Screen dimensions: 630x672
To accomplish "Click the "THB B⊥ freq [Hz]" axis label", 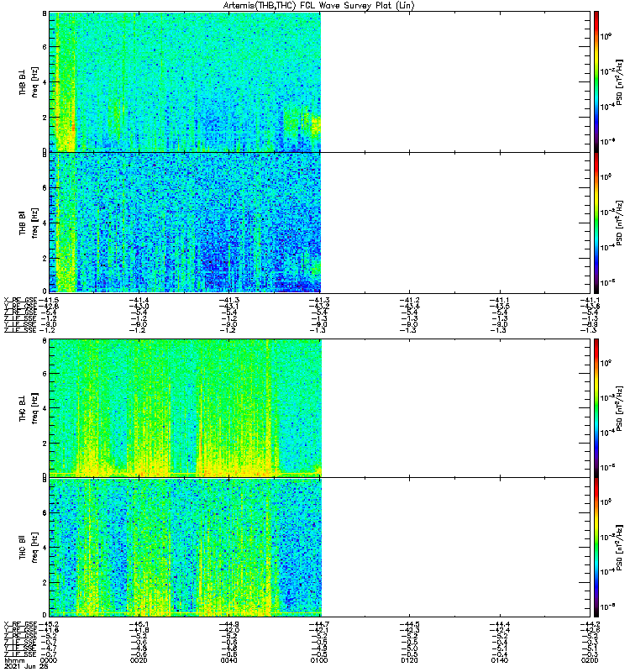I will (x=29, y=81).
